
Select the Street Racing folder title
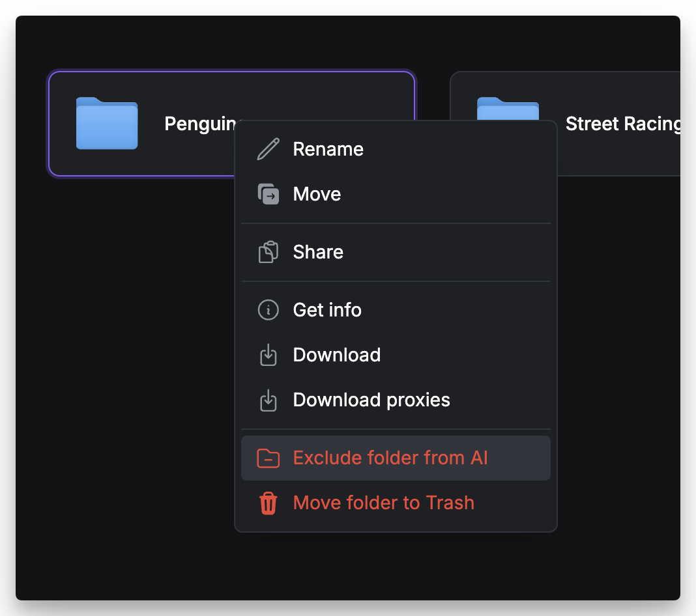tap(622, 124)
